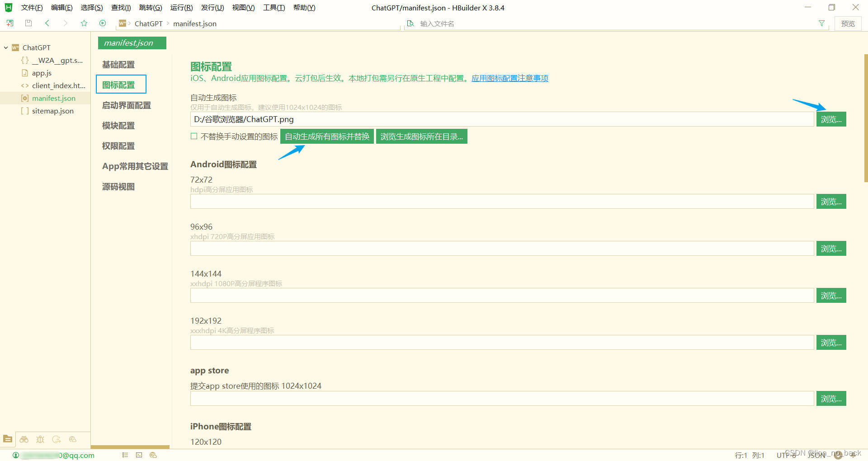Click the HBuilder X logo icon

pyautogui.click(x=8, y=8)
